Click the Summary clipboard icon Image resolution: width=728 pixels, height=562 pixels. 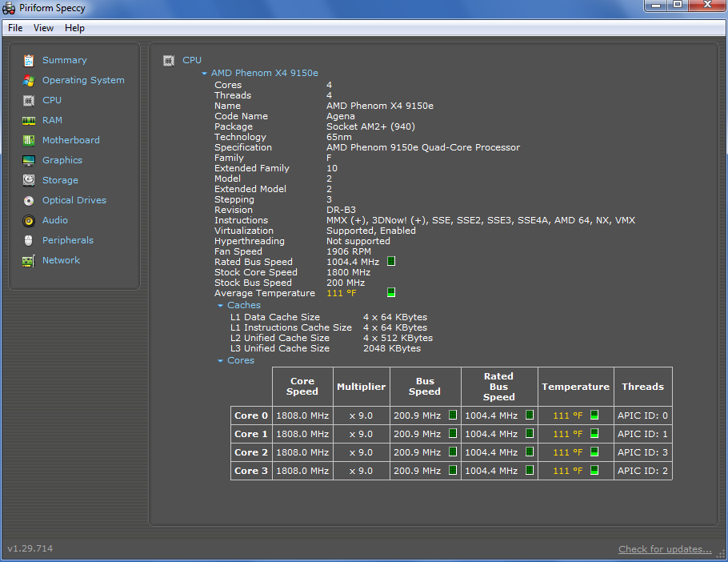click(x=29, y=60)
